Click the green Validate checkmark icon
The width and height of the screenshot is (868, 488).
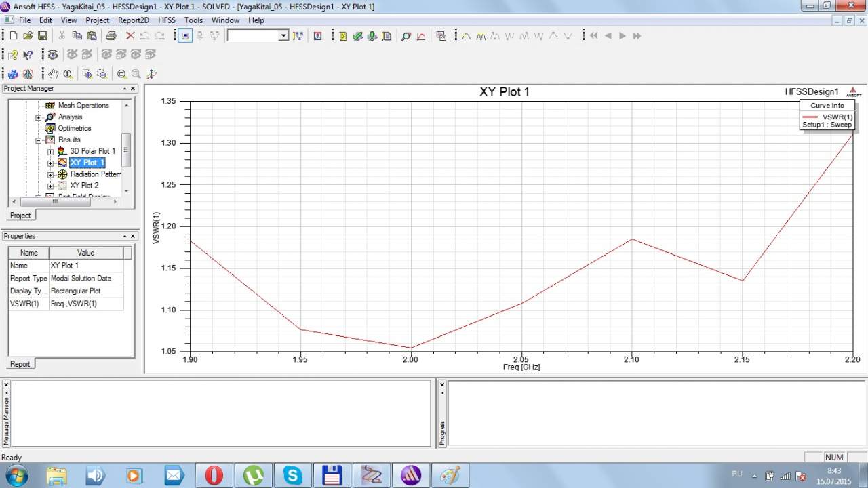(357, 36)
